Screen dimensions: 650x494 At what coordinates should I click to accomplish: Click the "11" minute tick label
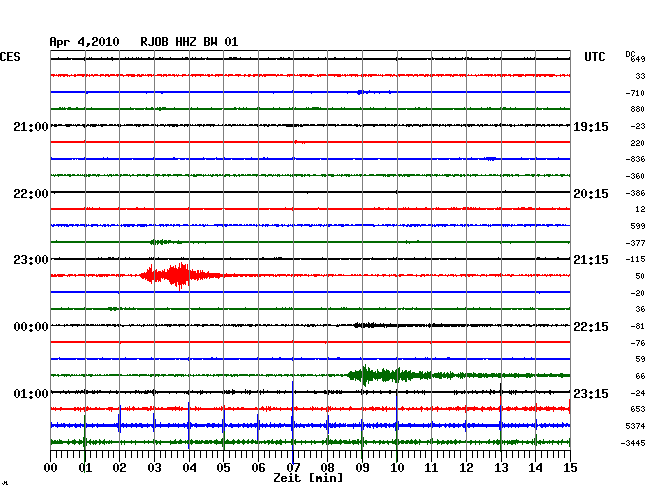pos(431,468)
